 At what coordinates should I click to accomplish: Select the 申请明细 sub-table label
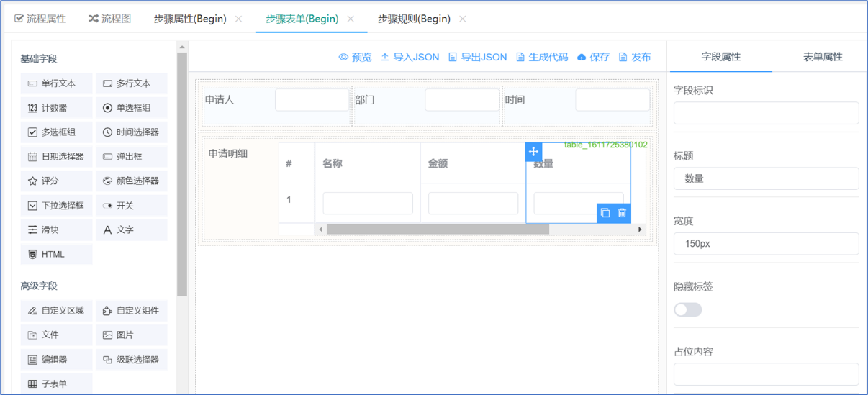228,153
